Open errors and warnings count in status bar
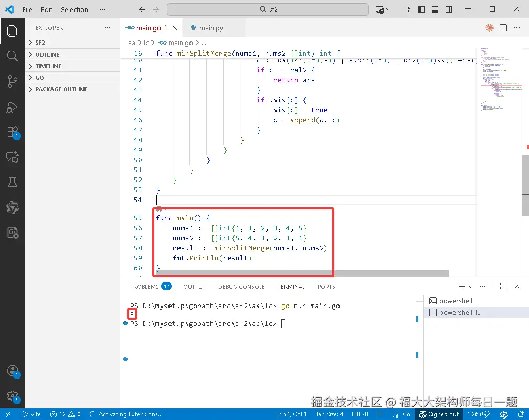Viewport: 529px width, 420px height. tap(66, 414)
